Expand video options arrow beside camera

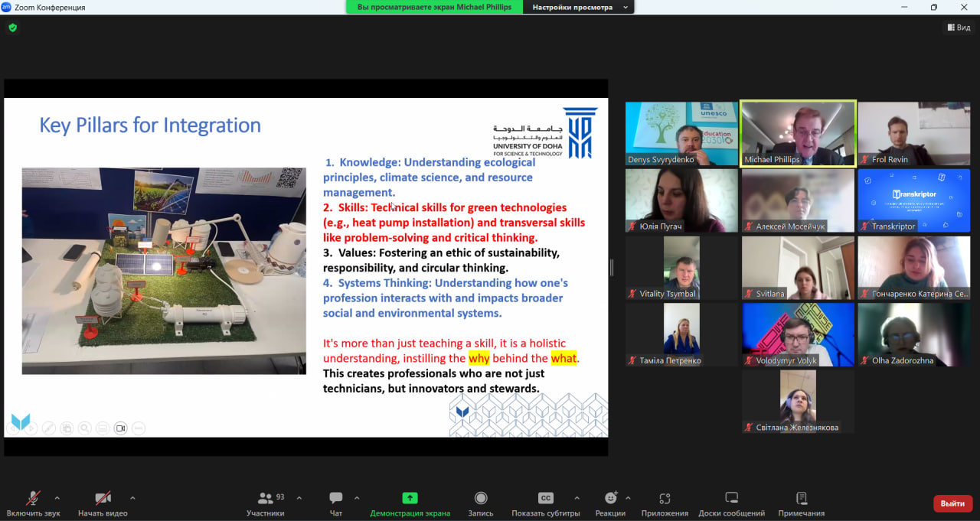132,497
